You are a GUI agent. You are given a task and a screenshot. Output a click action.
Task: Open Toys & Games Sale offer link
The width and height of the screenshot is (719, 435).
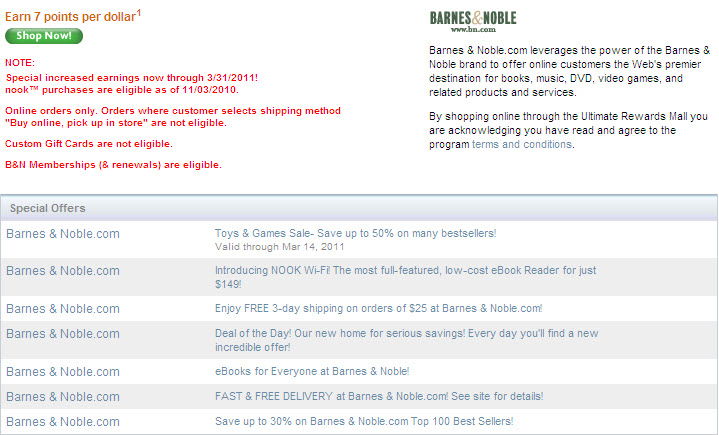coord(355,233)
